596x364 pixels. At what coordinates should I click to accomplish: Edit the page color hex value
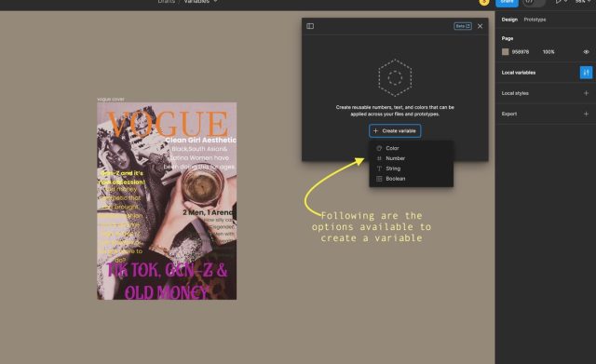pyautogui.click(x=521, y=52)
